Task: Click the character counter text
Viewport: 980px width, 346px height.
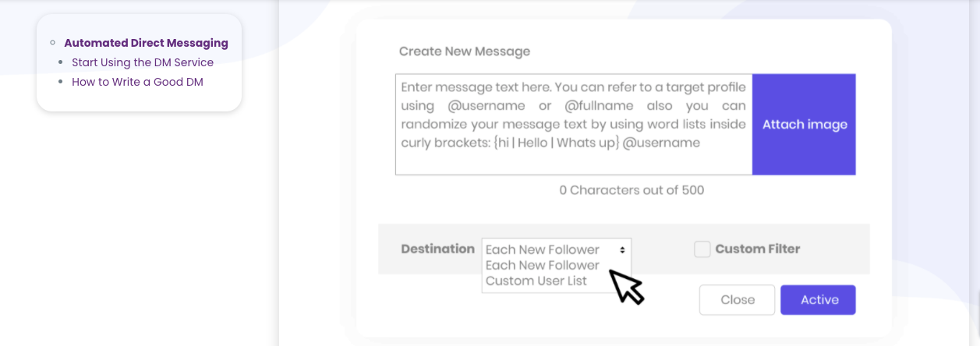Action: tap(632, 189)
